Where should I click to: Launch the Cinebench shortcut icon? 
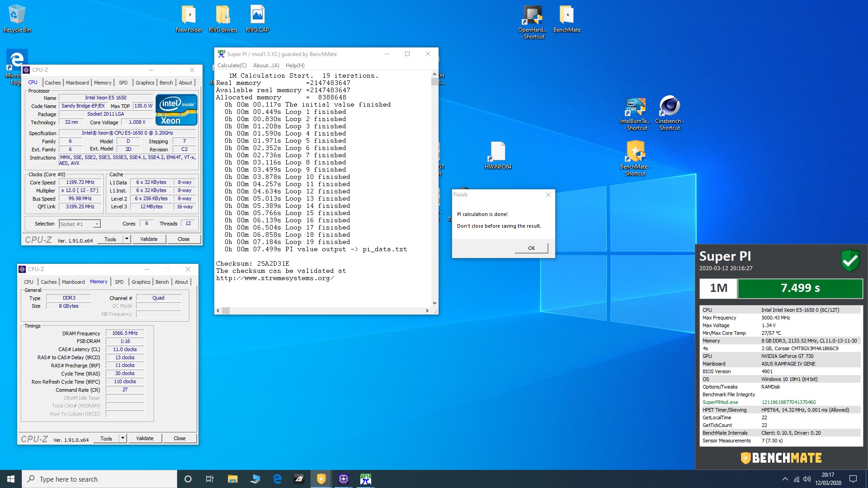tap(670, 113)
